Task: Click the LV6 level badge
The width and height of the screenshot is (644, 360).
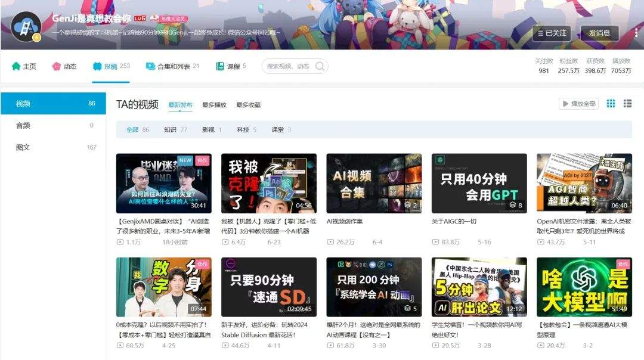Action: (x=140, y=18)
